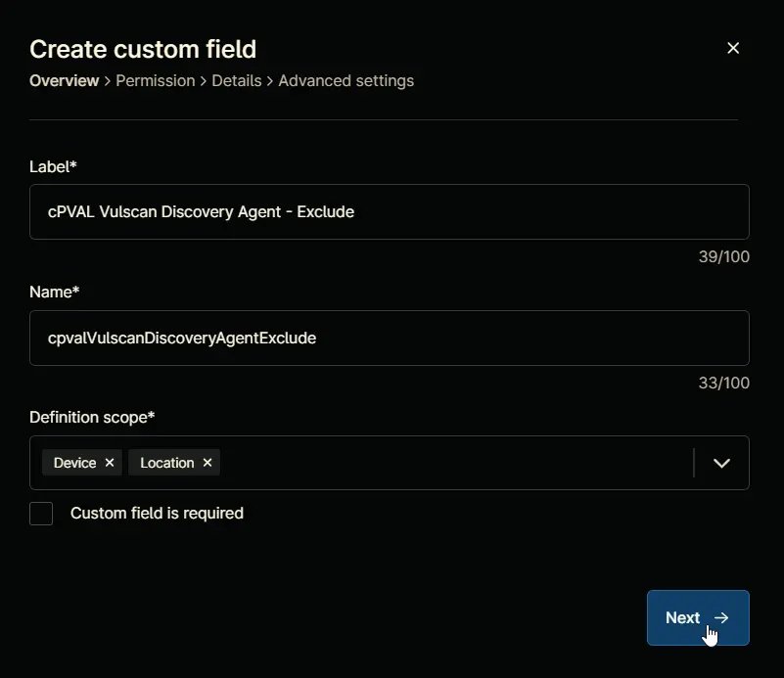784x678 pixels.
Task: Click the Location tag text
Action: point(167,463)
